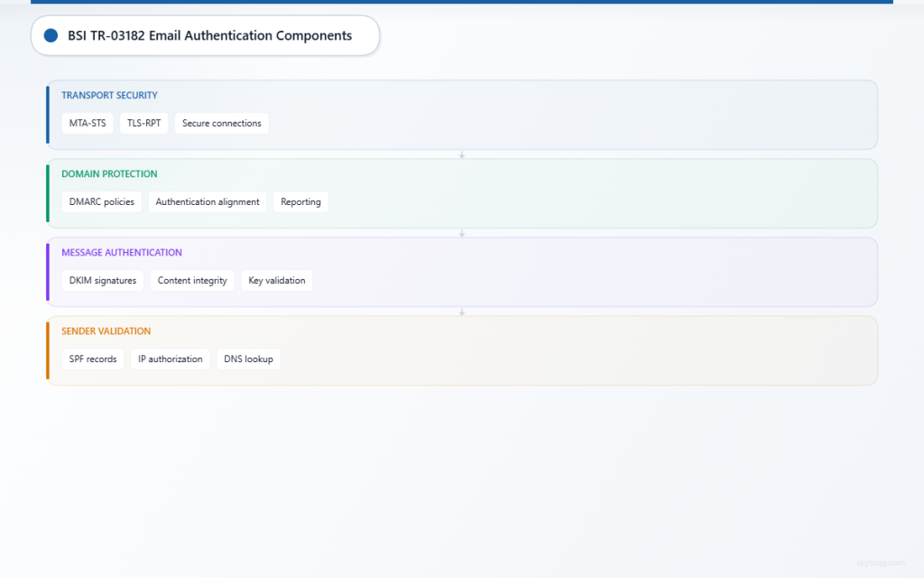924x578 pixels.
Task: Choose the Authentication alignment tag
Action: 208,201
